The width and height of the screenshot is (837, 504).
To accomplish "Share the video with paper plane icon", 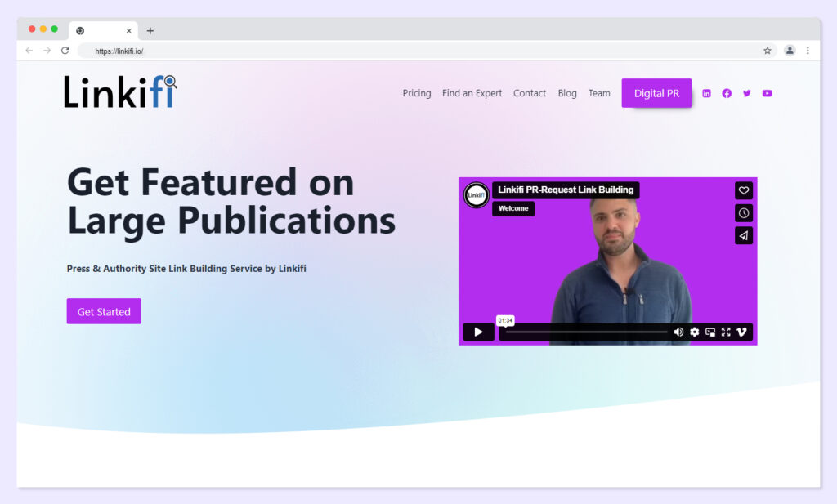I will pos(744,235).
